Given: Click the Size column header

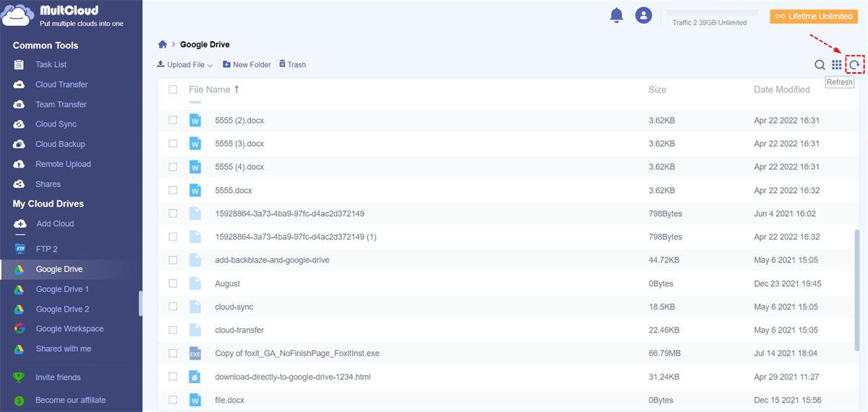Looking at the screenshot, I should (658, 90).
